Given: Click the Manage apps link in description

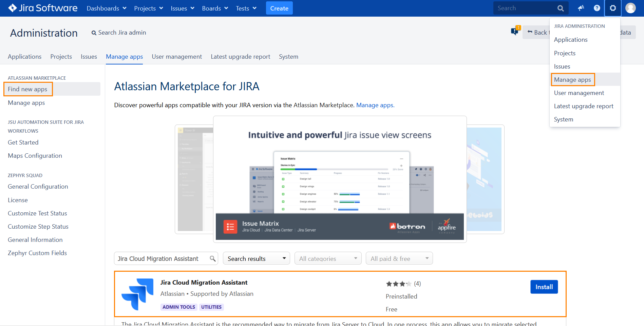Looking at the screenshot, I should [375, 105].
